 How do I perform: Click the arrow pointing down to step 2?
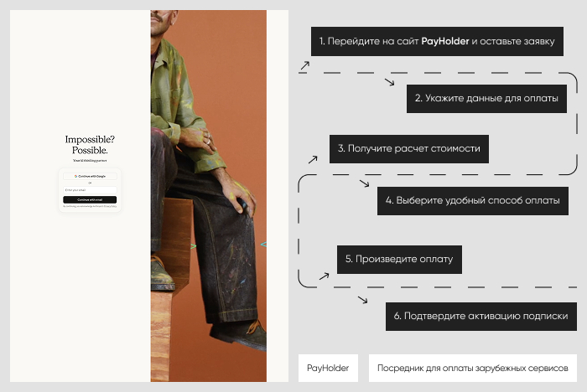coord(389,82)
